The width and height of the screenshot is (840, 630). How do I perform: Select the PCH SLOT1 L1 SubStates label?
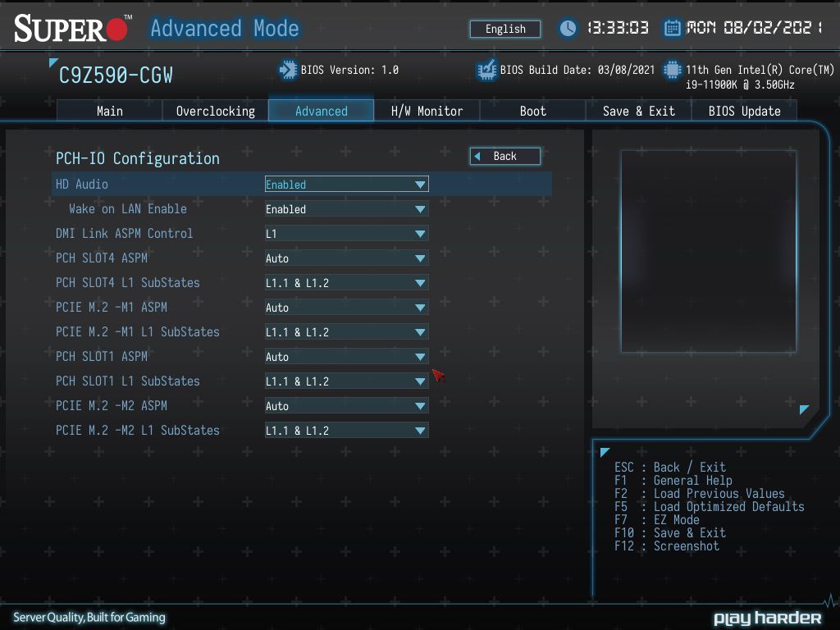pyautogui.click(x=128, y=381)
